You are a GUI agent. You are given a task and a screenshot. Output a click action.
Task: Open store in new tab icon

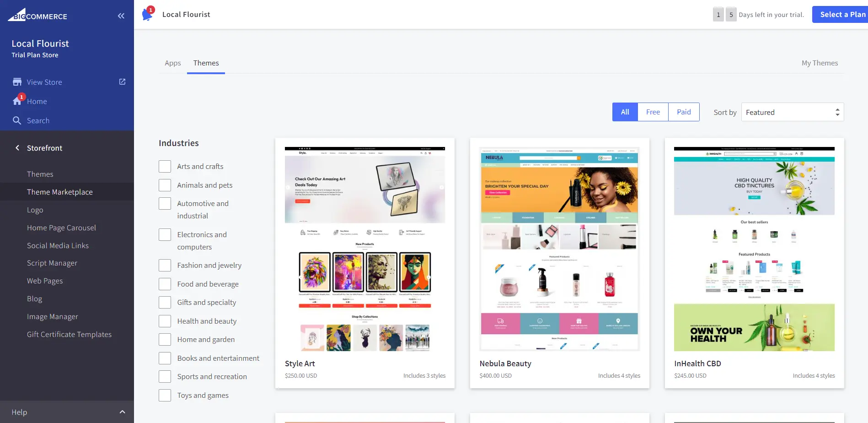[122, 81]
